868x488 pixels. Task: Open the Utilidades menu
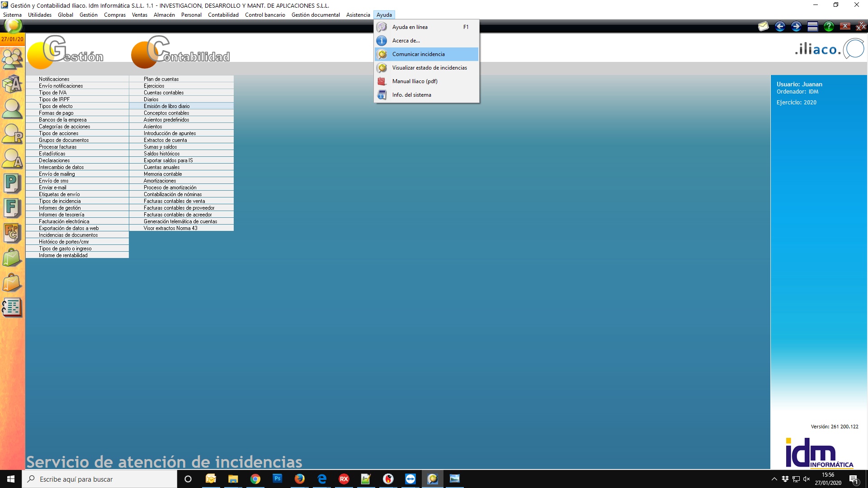40,15
